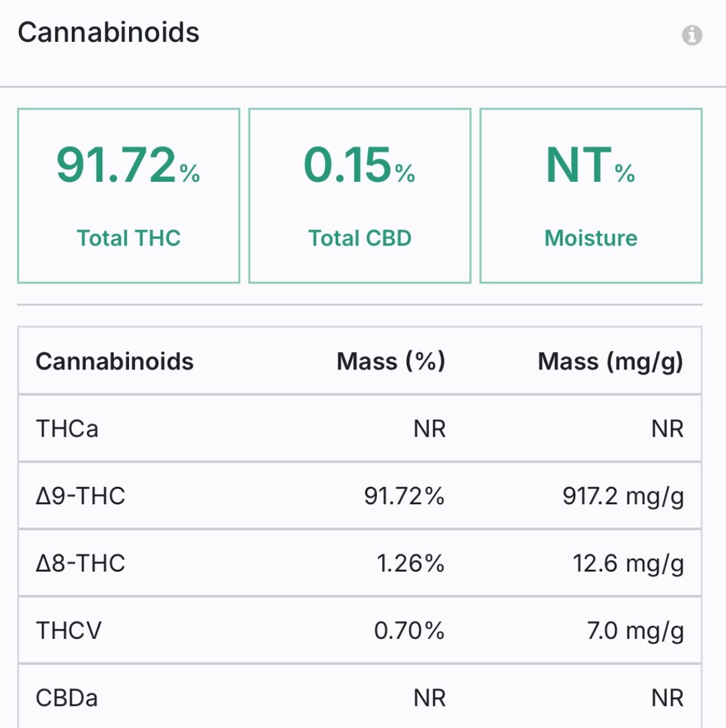
Task: Select the THCV row label
Action: click(69, 631)
